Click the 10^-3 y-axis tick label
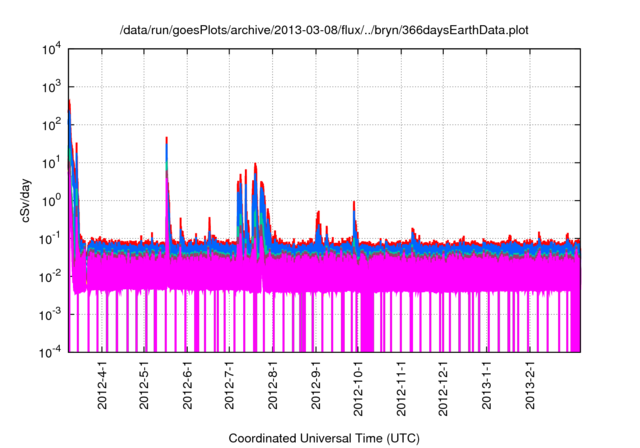The height and width of the screenshot is (448, 640). 50,315
